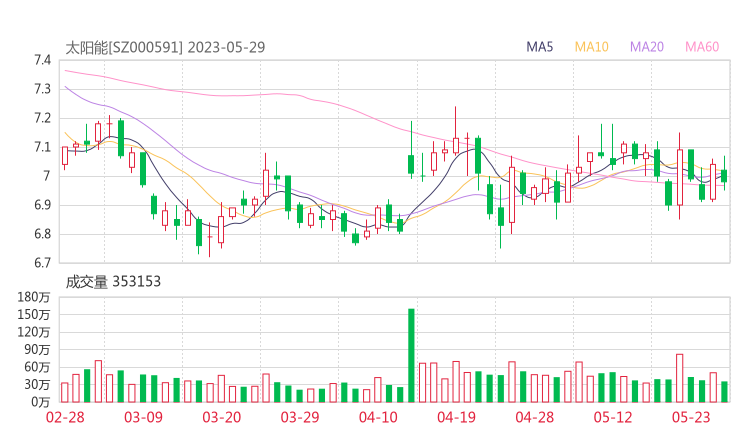This screenshot has width=740, height=440.
Task: Click the 180万 volume axis label
Action: point(34,297)
